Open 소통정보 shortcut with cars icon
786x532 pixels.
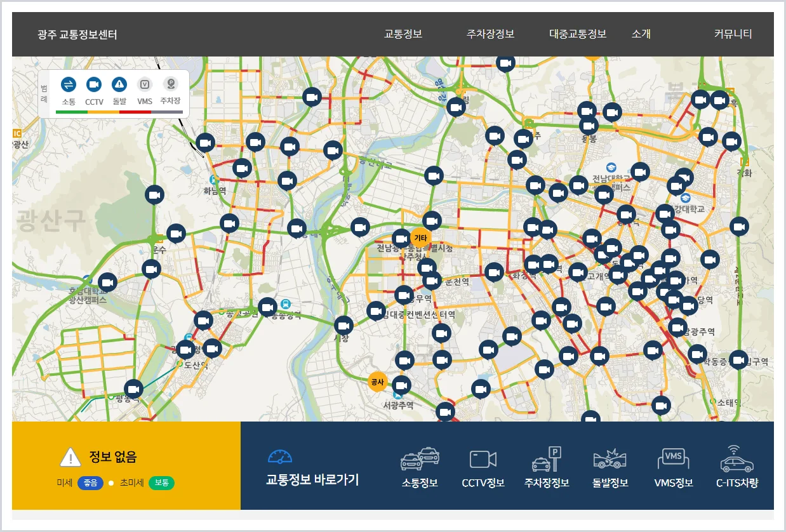pyautogui.click(x=420, y=468)
